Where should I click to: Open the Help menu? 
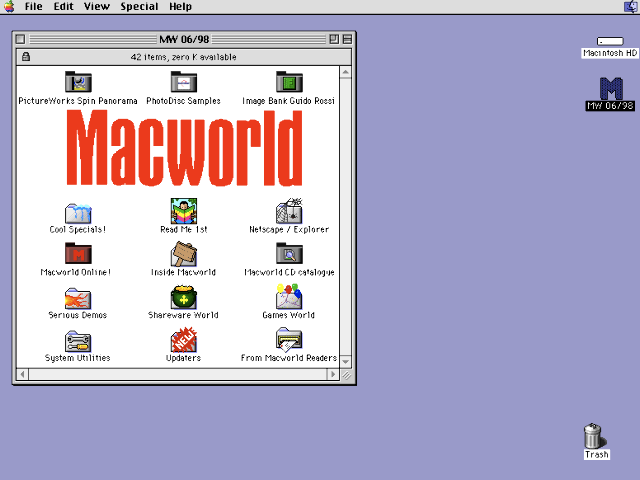(180, 7)
